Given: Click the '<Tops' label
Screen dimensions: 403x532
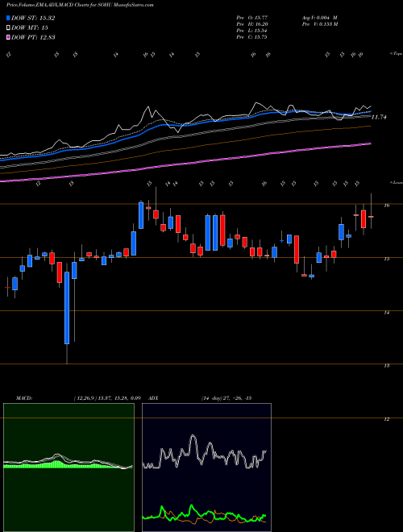Looking at the screenshot, I should click(x=396, y=54).
